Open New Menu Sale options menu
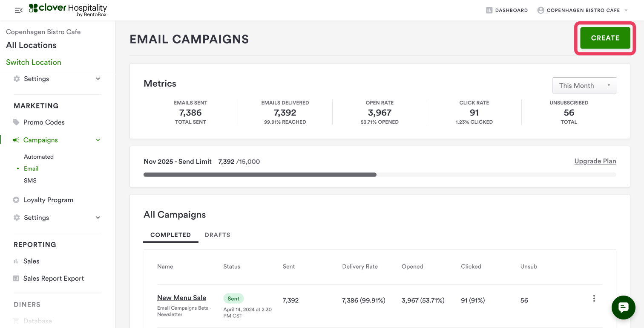644x328 pixels. (594, 299)
